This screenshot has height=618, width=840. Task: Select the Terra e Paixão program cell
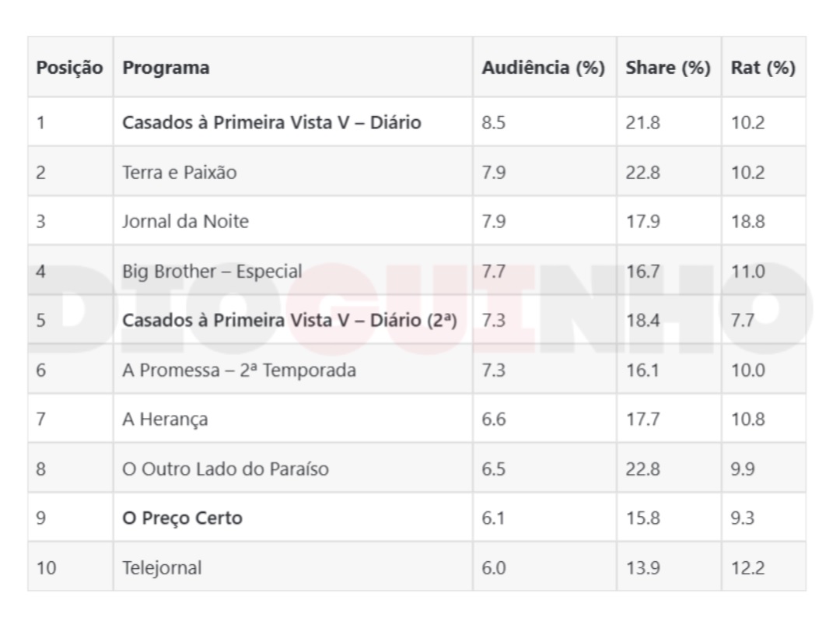coord(293,172)
